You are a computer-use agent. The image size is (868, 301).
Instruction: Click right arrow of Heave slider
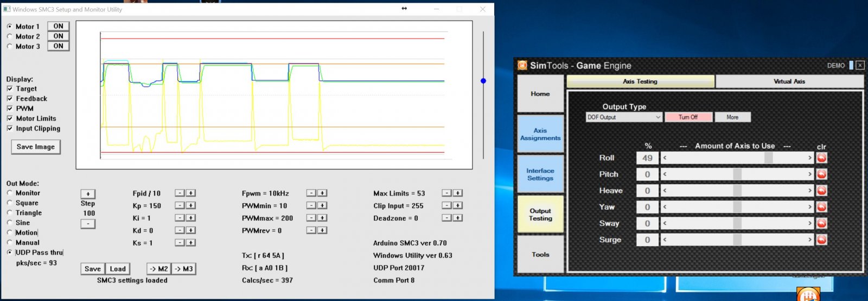click(810, 190)
